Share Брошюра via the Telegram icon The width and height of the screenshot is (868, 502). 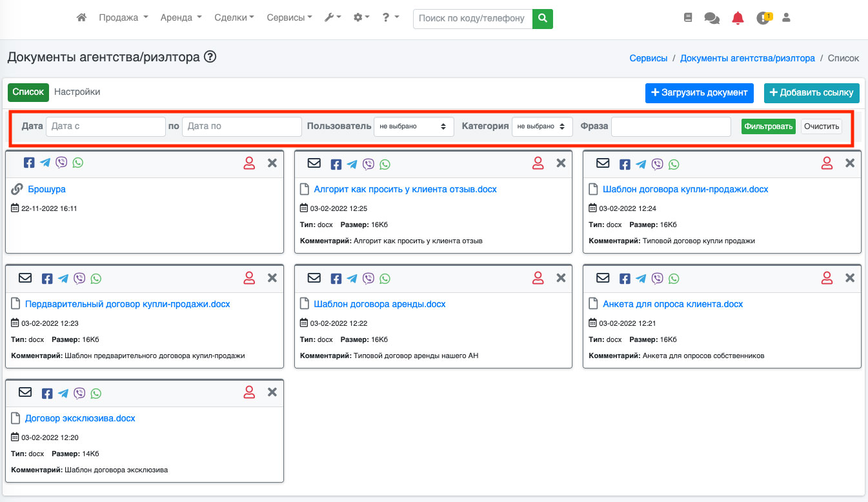point(45,163)
